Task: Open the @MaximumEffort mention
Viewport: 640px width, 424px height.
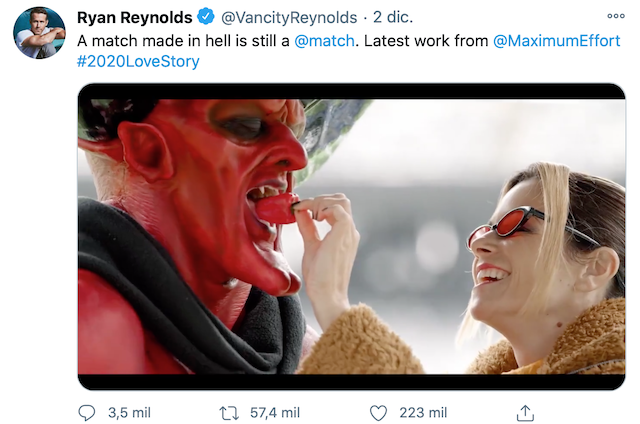Action: click(557, 40)
